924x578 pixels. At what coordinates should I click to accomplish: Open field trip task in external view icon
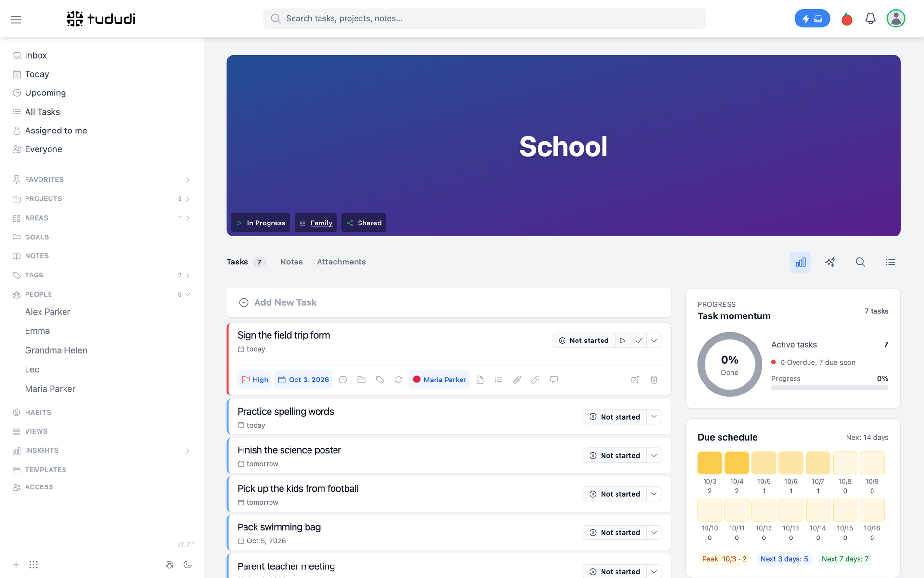pyautogui.click(x=635, y=380)
